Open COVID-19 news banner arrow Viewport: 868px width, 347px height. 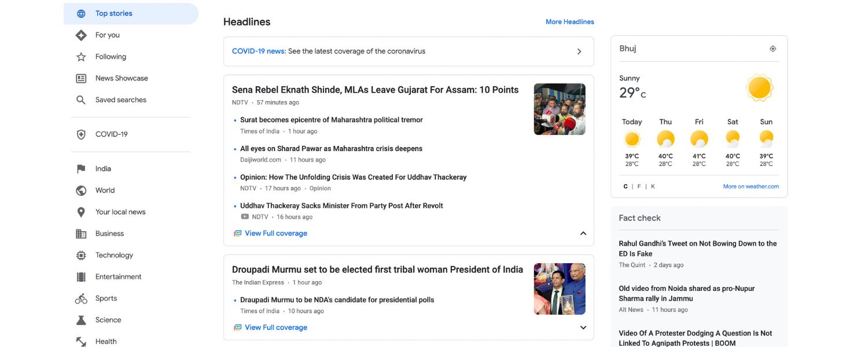(x=579, y=51)
